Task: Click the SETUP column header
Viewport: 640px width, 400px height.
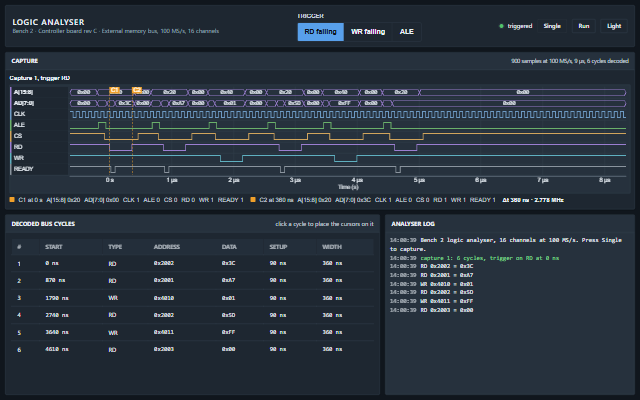Action: click(278, 247)
